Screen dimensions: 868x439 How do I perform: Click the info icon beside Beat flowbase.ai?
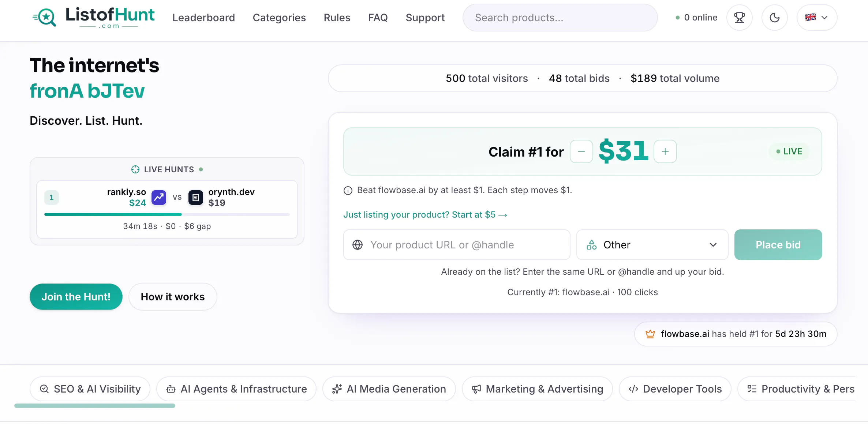click(348, 191)
